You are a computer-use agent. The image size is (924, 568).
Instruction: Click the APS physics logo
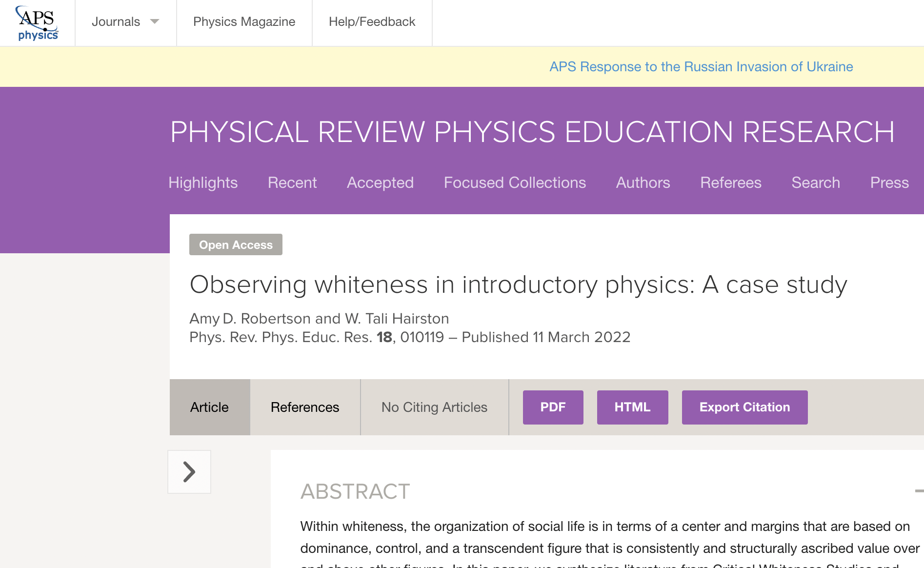38,23
